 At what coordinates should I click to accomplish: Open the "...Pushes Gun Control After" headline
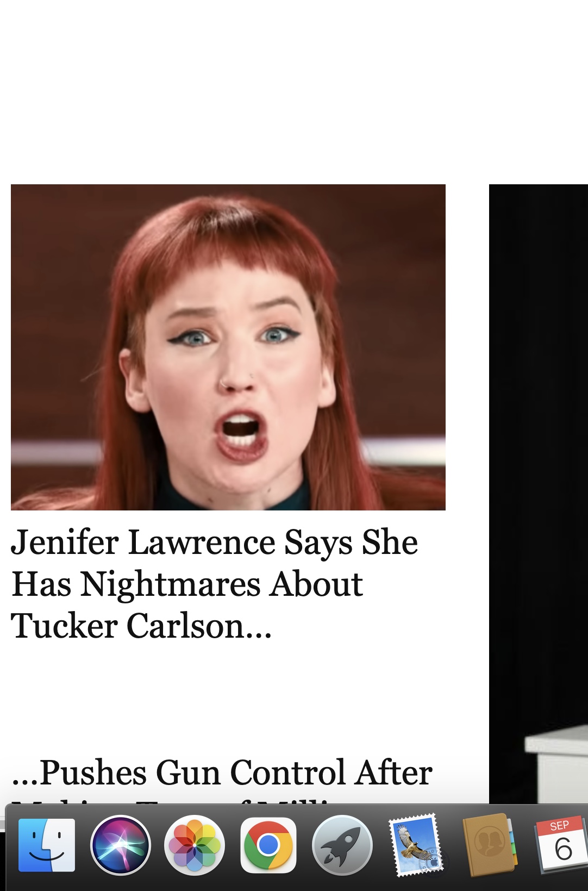(x=222, y=772)
